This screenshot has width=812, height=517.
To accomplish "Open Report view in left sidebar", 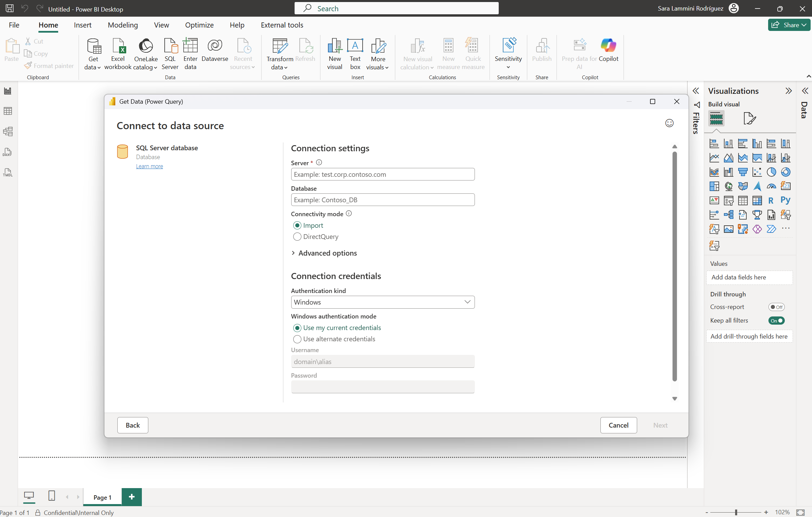I will [8, 91].
